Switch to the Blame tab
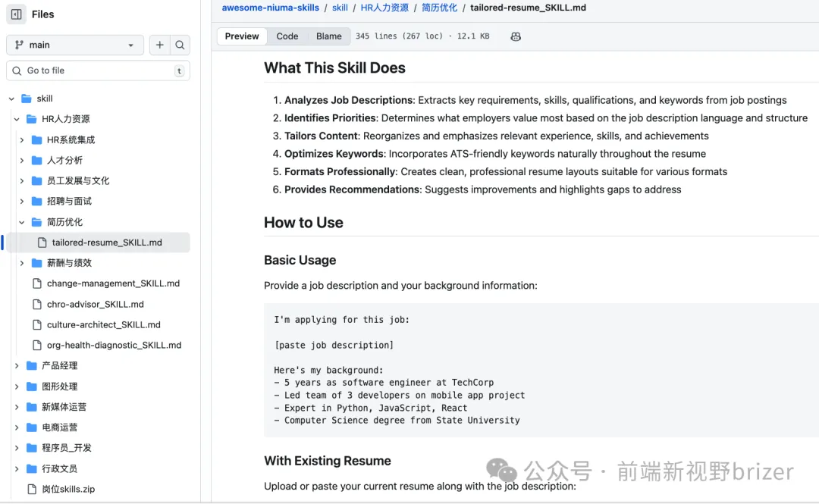The image size is (819, 504). pos(328,36)
